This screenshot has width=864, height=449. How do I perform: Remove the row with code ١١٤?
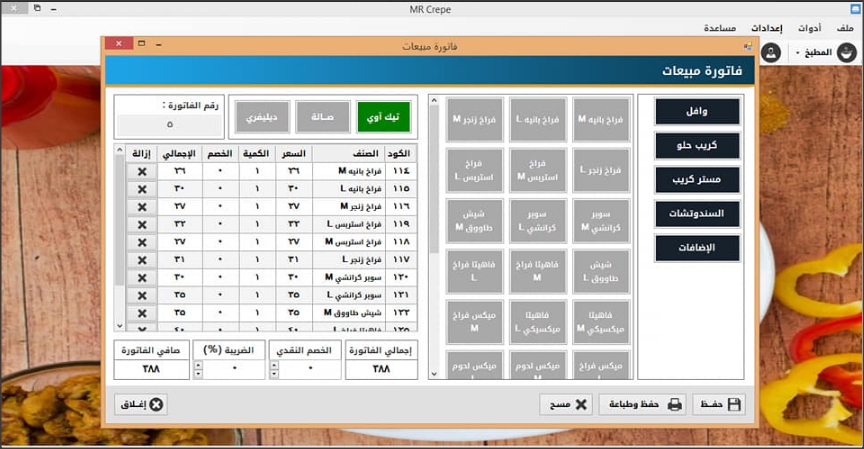coord(141,171)
